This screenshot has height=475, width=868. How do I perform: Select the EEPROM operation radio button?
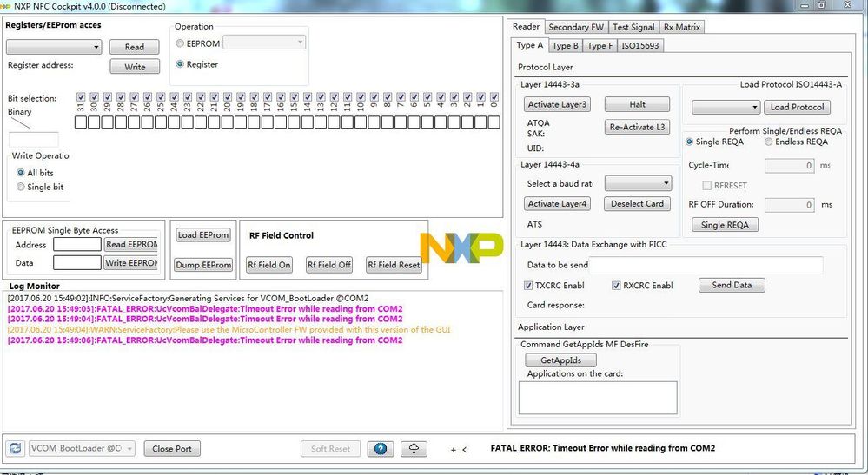pos(180,43)
